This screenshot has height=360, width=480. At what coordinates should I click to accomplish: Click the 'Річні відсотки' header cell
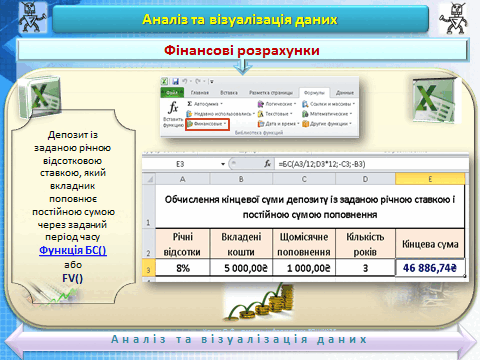(183, 243)
